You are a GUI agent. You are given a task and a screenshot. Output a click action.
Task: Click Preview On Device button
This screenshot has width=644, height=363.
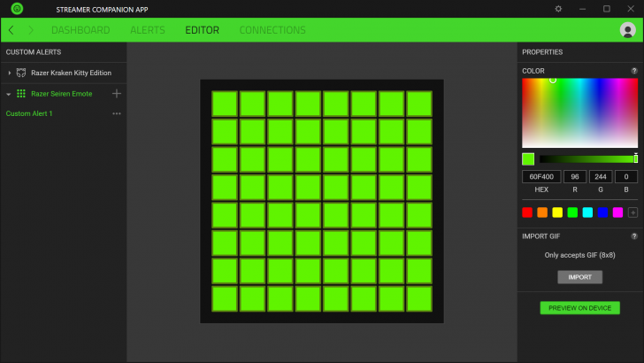point(580,308)
